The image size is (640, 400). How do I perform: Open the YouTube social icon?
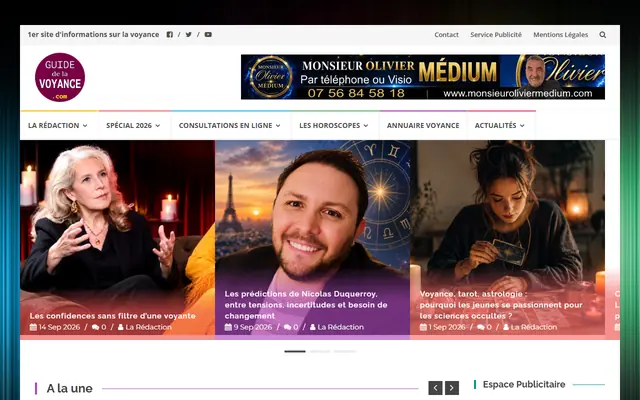[208, 35]
